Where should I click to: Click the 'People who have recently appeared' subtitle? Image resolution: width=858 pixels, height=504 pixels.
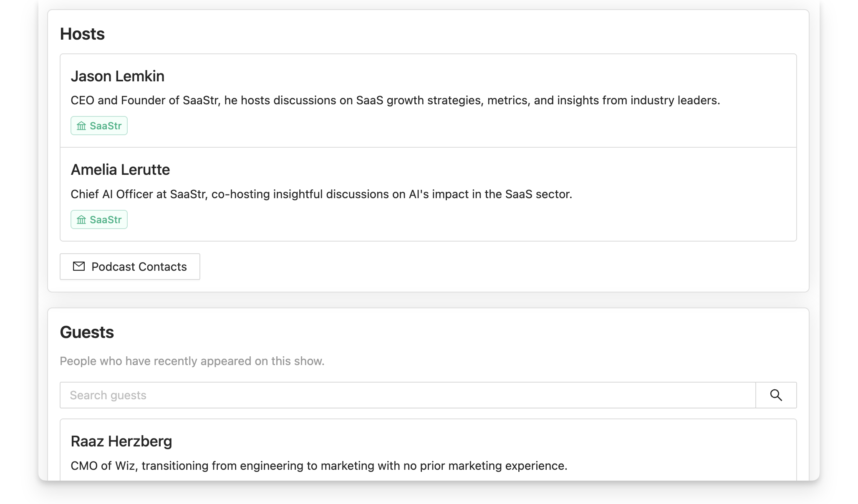click(192, 361)
